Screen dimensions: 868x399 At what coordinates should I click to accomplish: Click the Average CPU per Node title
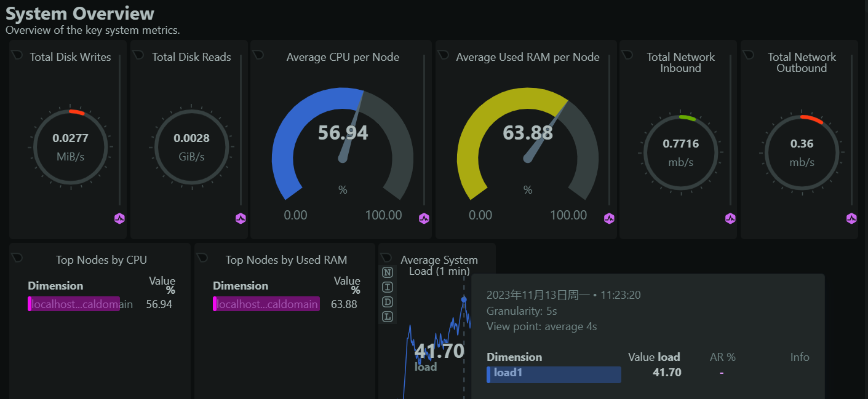coord(343,57)
